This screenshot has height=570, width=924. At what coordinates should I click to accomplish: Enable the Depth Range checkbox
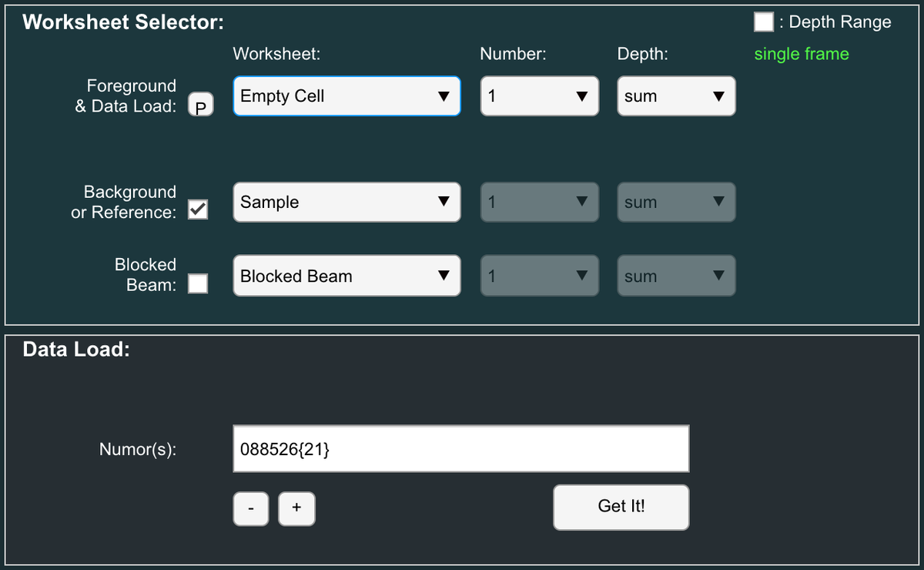point(763,22)
